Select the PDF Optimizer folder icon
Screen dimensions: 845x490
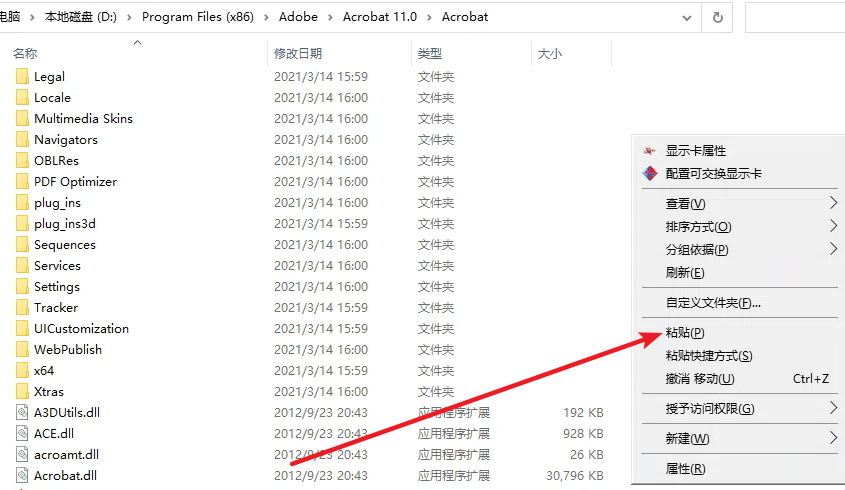click(22, 182)
